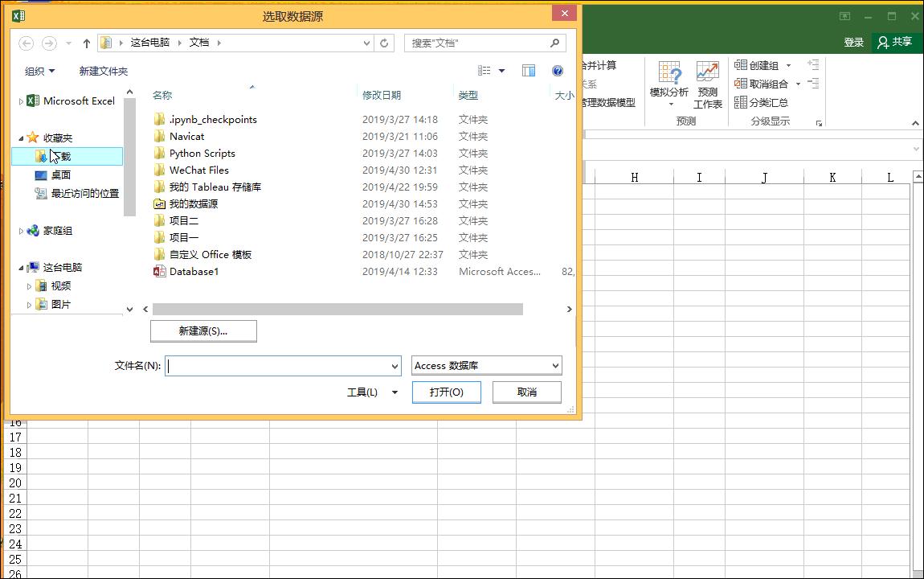Sort files by 修改日期 column header

coord(382,95)
